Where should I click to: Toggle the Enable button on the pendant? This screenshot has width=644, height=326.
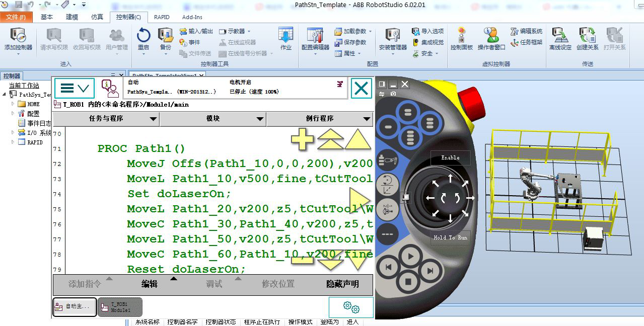click(450, 157)
